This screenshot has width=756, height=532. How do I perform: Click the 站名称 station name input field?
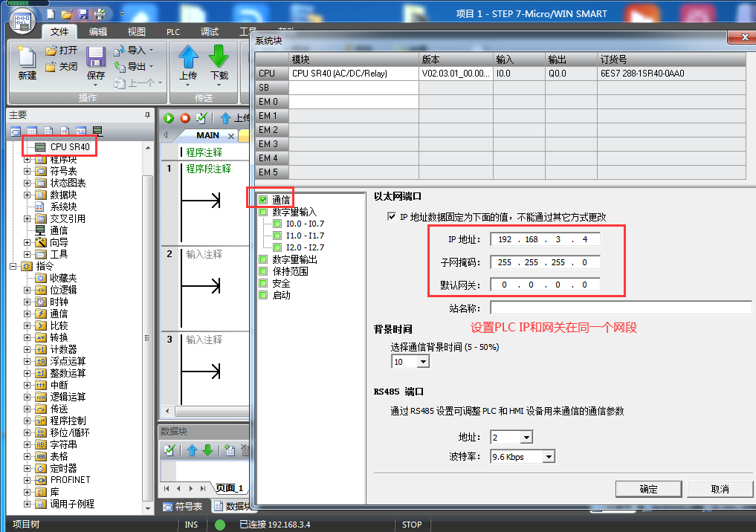[x=621, y=308]
